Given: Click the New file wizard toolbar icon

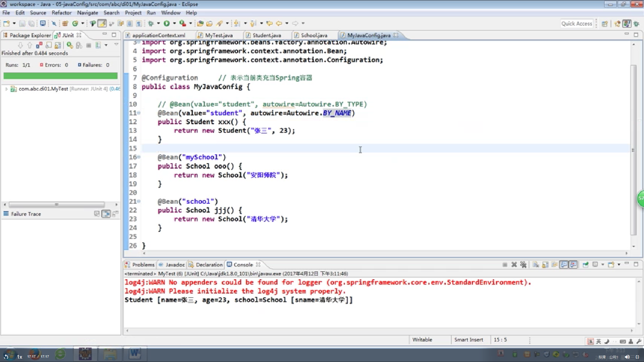Looking at the screenshot, I should coord(6,23).
